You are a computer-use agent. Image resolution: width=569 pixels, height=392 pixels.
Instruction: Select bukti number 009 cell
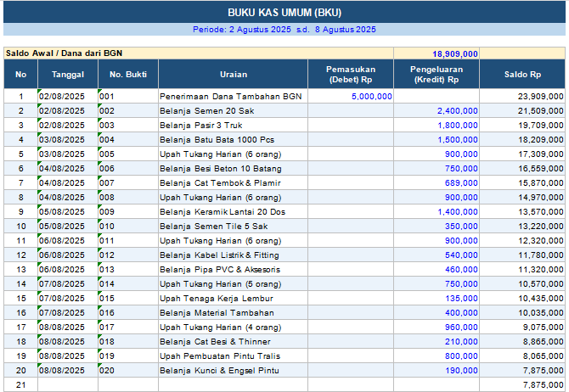tap(128, 211)
